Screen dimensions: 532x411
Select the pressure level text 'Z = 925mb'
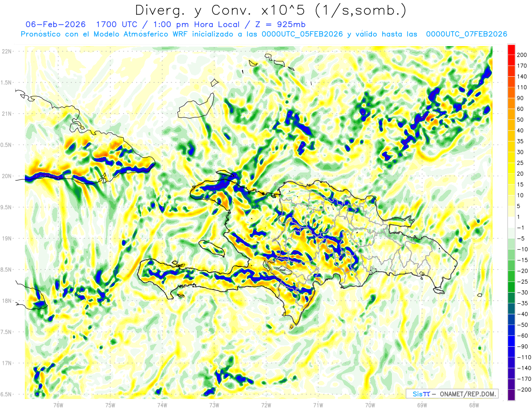[280, 24]
